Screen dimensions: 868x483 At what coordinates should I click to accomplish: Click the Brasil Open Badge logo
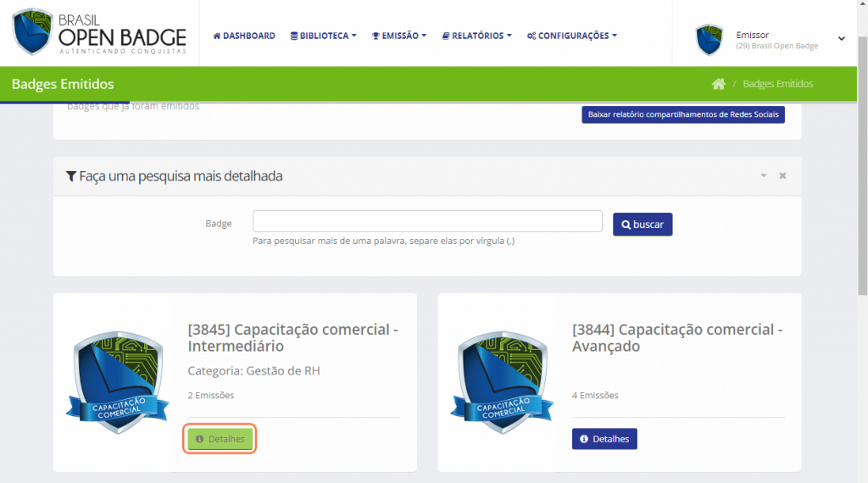click(x=99, y=32)
